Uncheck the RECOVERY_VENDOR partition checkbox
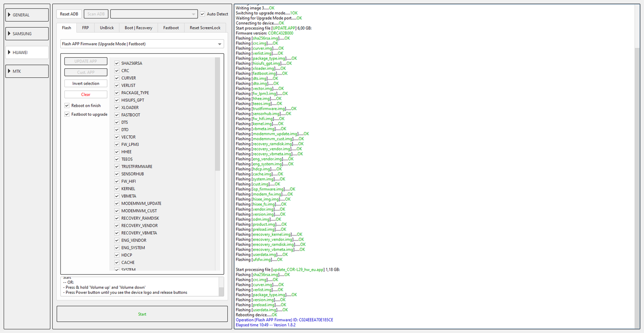644x333 pixels. pos(117,226)
